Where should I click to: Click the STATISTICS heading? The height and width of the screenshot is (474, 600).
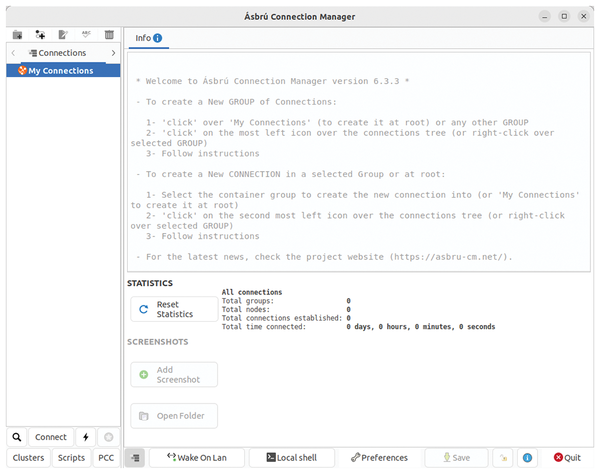pos(150,283)
